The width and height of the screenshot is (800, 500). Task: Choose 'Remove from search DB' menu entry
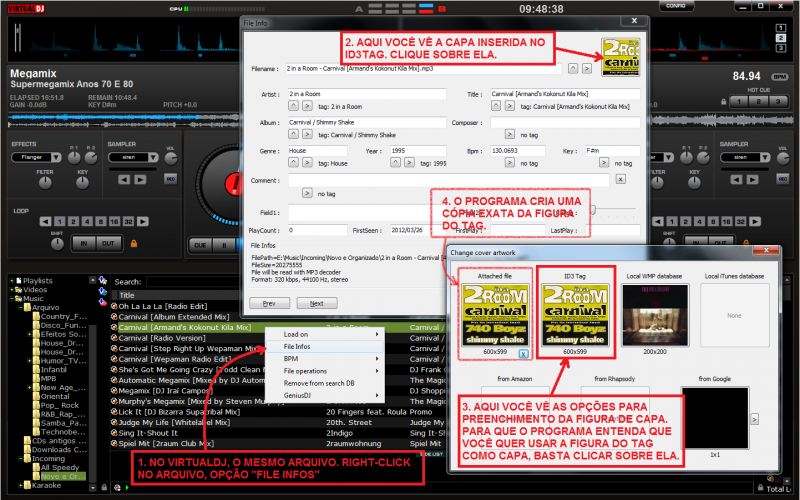point(324,383)
